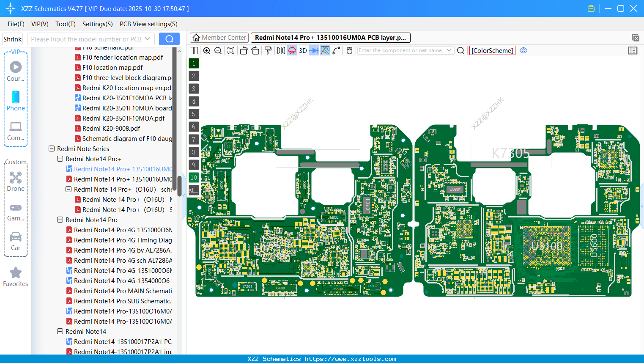Toggle layer 10 in the layer list
This screenshot has height=363, width=644.
click(193, 177)
